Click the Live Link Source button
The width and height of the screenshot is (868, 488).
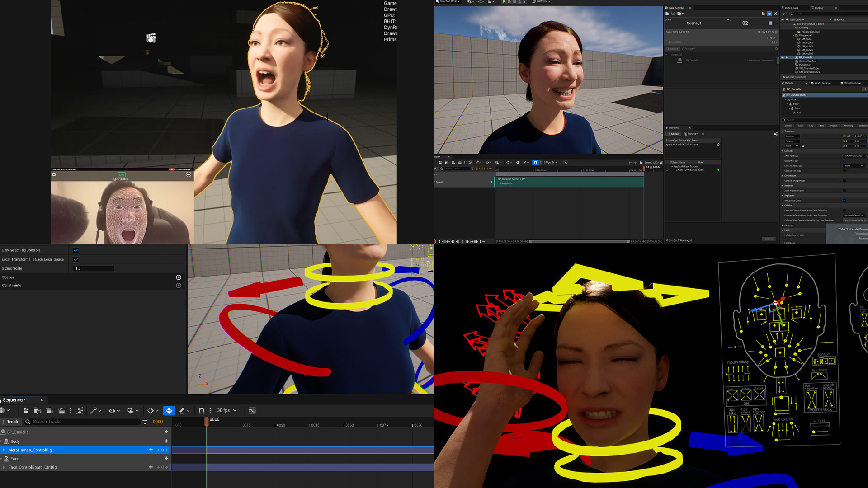pyautogui.click(x=673, y=134)
